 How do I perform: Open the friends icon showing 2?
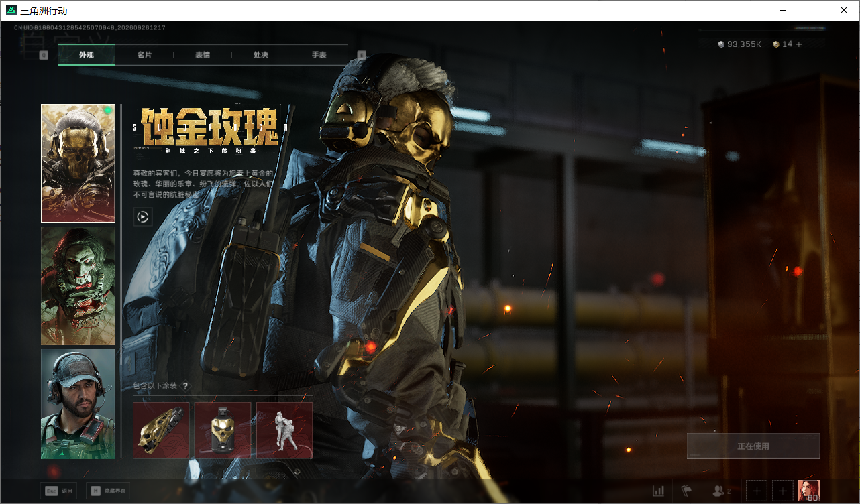[x=721, y=491]
